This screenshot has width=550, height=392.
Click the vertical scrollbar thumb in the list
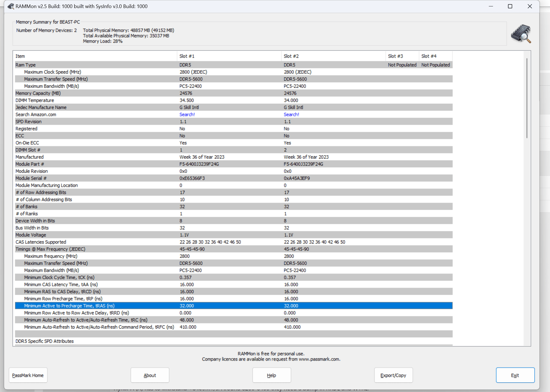[x=527, y=98]
